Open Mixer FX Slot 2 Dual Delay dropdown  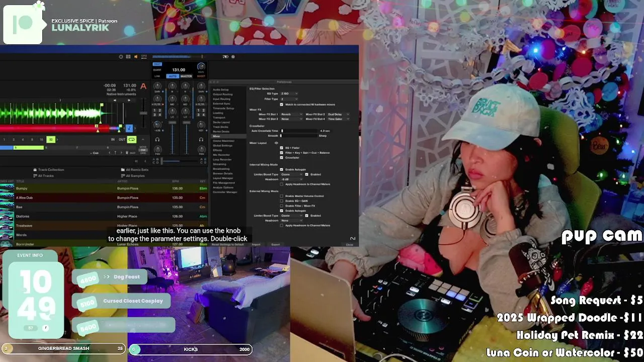[x=339, y=114]
